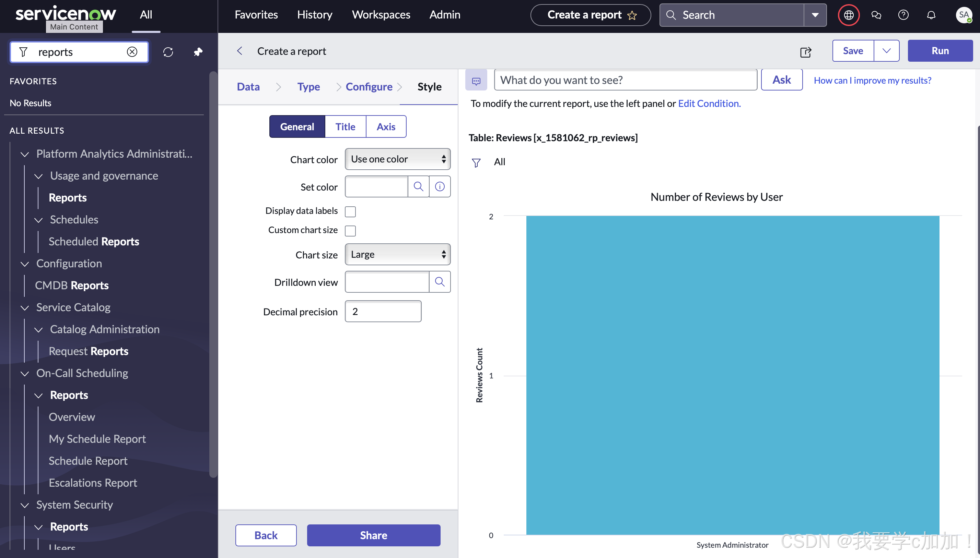Open the notifications bell
The width and height of the screenshot is (980, 558).
[x=931, y=15]
